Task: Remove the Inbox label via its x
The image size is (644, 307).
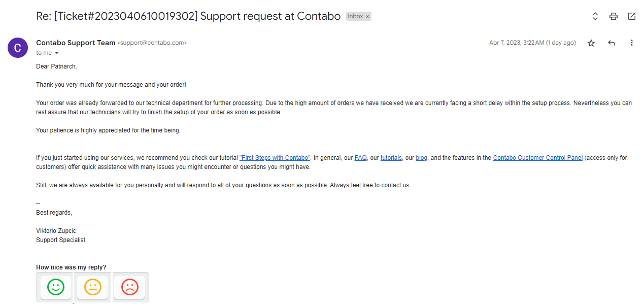Action: pos(367,17)
